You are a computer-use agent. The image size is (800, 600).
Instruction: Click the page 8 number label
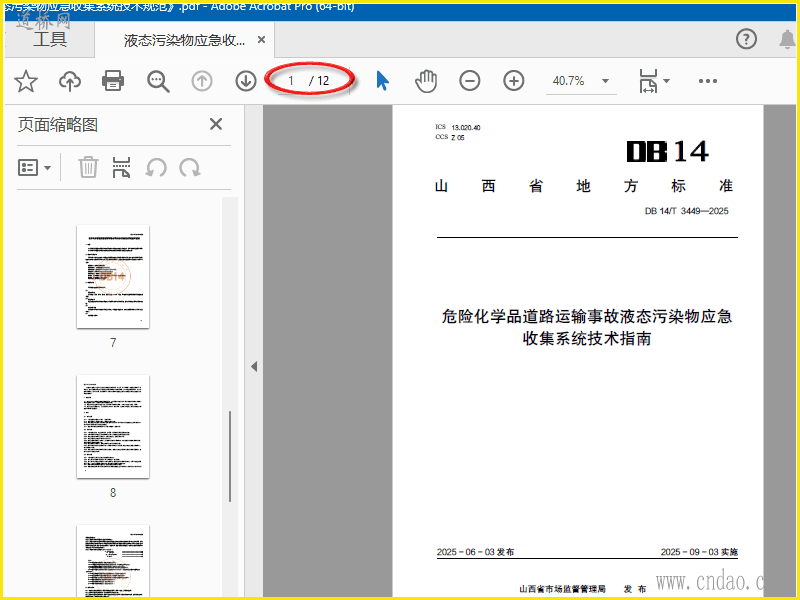pyautogui.click(x=113, y=493)
